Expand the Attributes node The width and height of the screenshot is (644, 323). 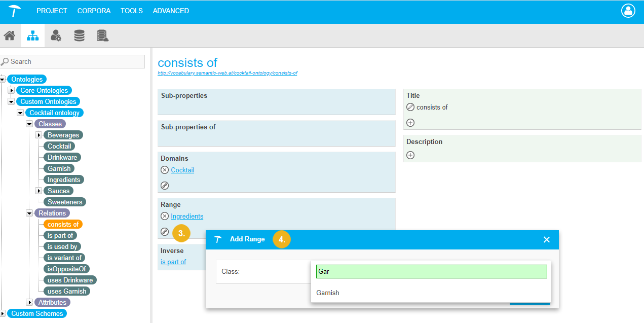(29, 302)
